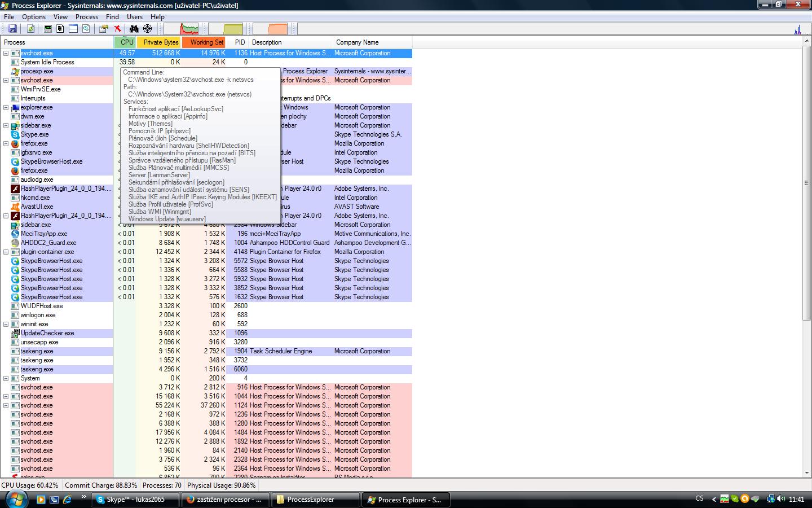This screenshot has width=812, height=508.
Task: Click the orange Avast tray icon
Action: (745, 499)
